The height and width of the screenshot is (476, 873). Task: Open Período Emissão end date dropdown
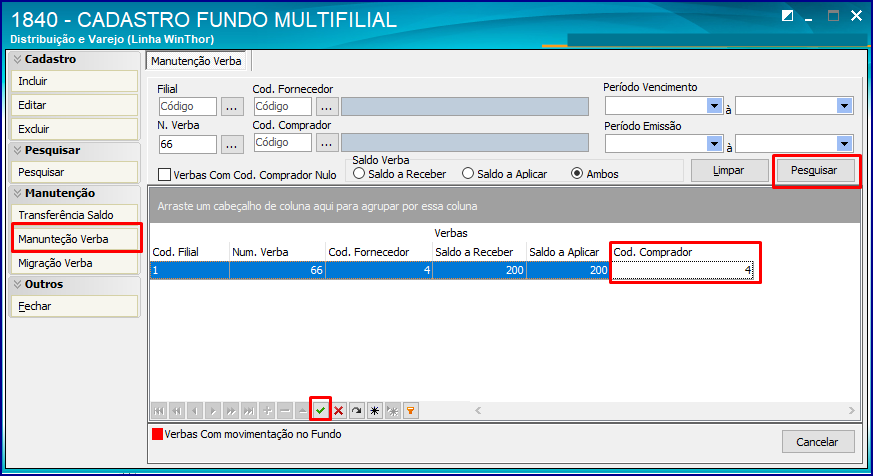(x=845, y=144)
